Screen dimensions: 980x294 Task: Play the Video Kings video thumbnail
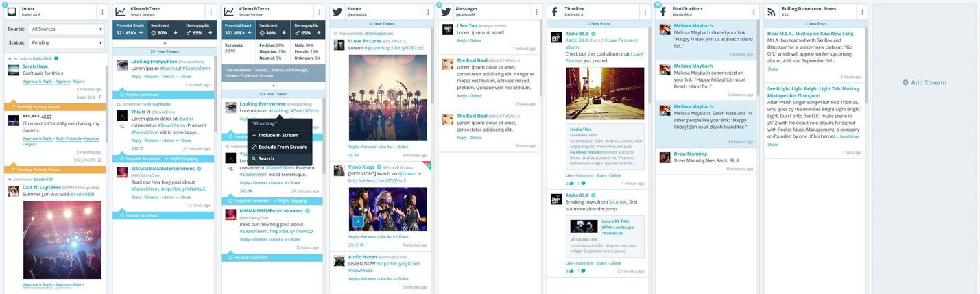pyautogui.click(x=359, y=222)
